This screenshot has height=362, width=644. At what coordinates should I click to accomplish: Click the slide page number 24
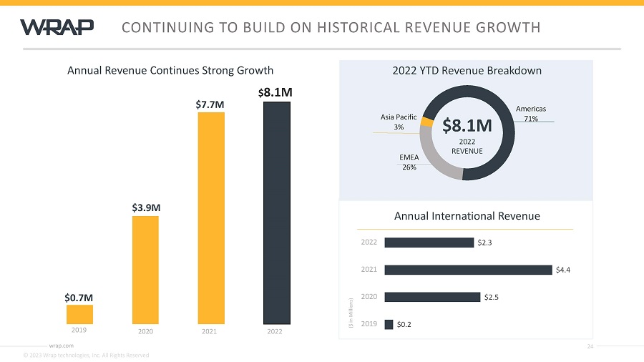tap(590, 347)
